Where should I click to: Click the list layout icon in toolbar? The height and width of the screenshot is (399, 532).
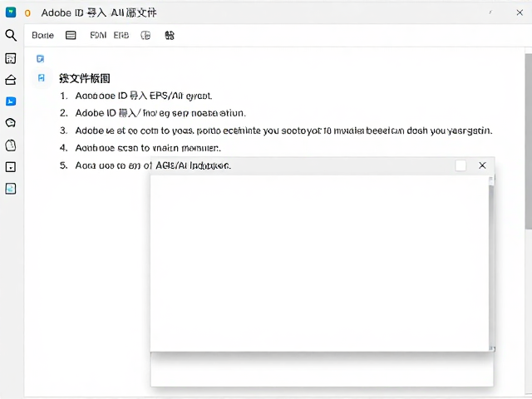click(x=71, y=35)
